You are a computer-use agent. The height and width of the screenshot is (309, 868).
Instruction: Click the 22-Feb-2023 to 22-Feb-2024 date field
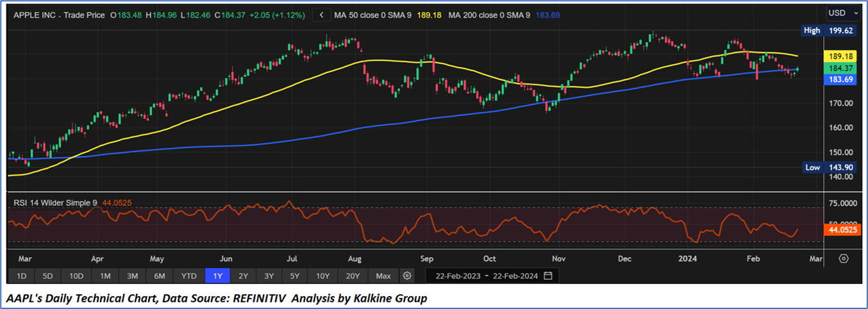[x=492, y=276]
